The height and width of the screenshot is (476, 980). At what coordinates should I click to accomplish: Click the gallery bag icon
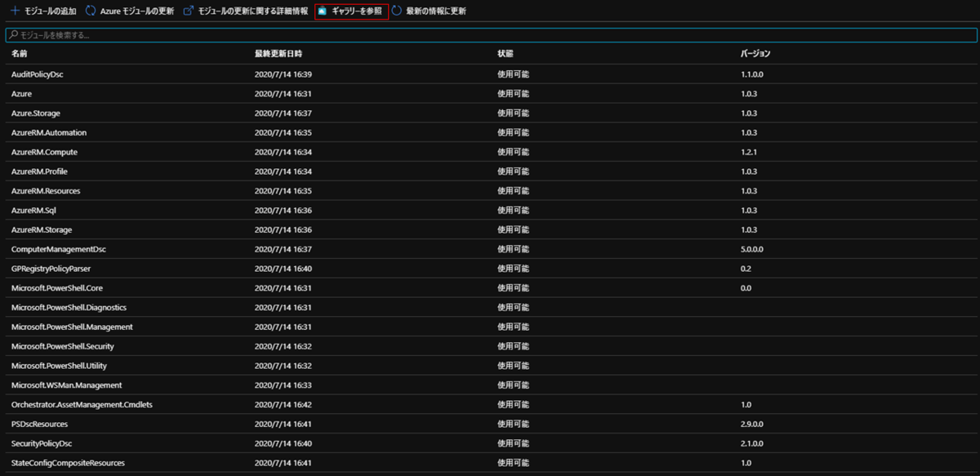(x=323, y=11)
